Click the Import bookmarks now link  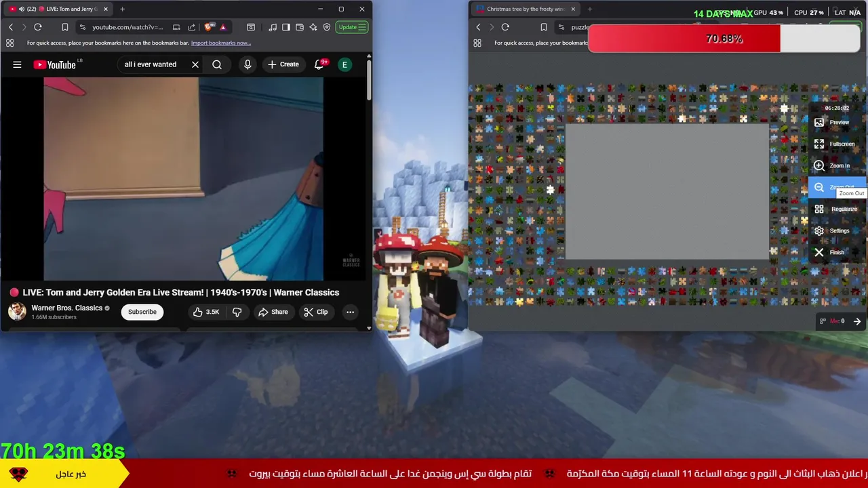[221, 43]
